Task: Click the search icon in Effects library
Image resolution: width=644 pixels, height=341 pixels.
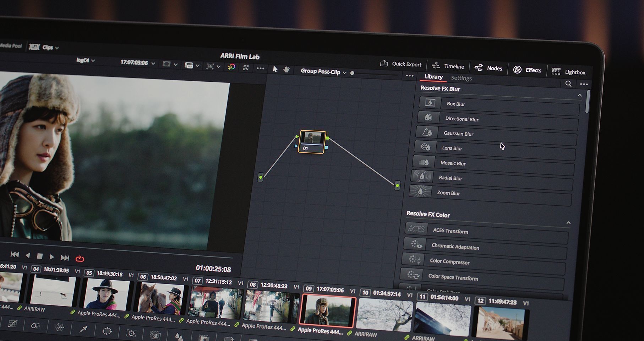Action: tap(568, 83)
